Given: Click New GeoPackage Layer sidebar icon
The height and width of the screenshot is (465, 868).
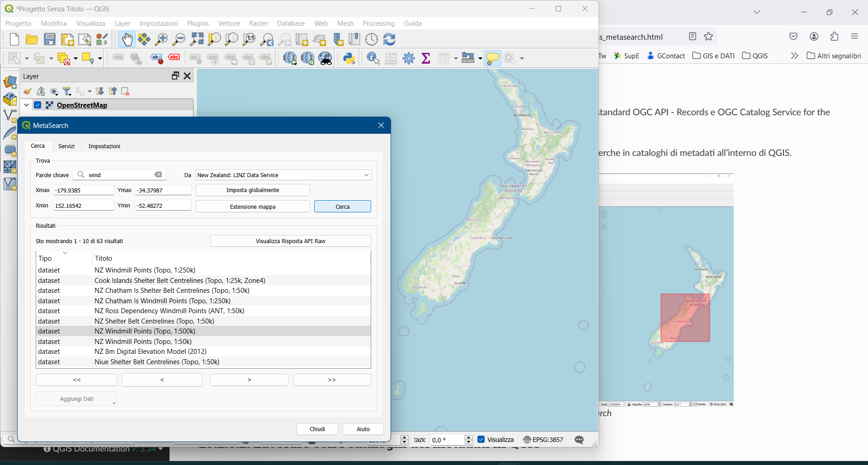Looking at the screenshot, I should (10, 99).
